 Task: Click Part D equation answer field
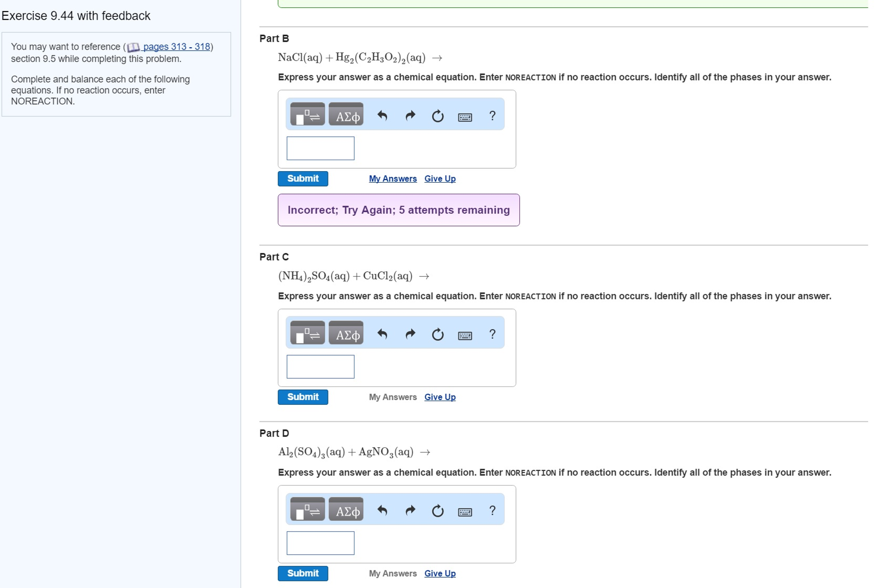[320, 543]
